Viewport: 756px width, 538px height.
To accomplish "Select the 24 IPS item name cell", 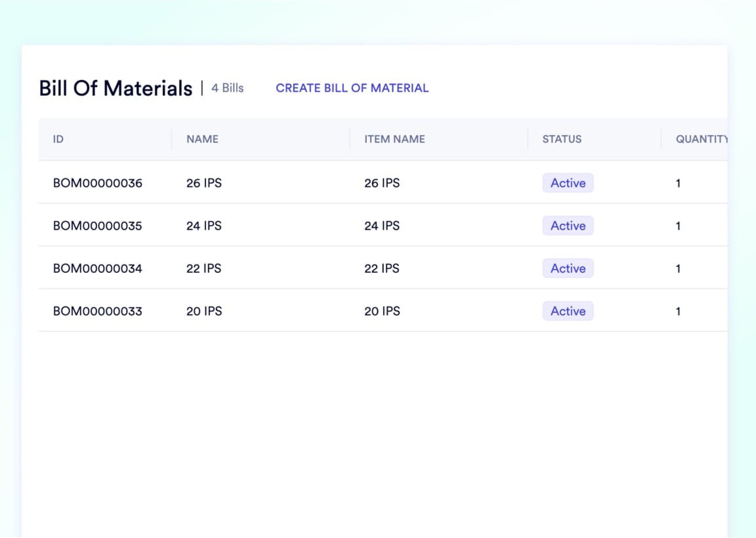I will tap(382, 226).
